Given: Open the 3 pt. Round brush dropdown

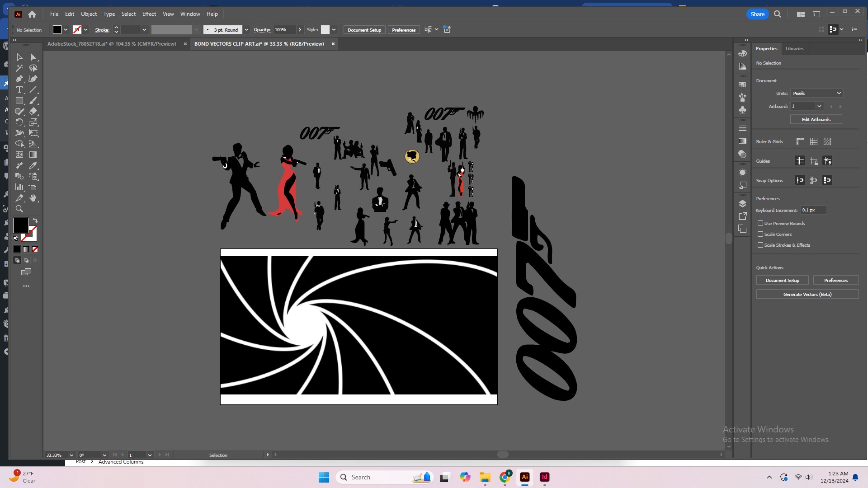Looking at the screenshot, I should [x=246, y=30].
